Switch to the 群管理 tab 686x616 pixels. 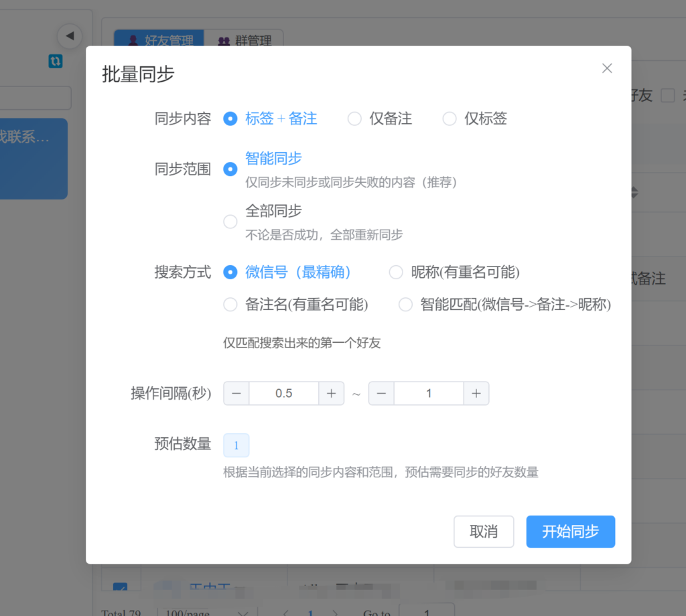[245, 41]
